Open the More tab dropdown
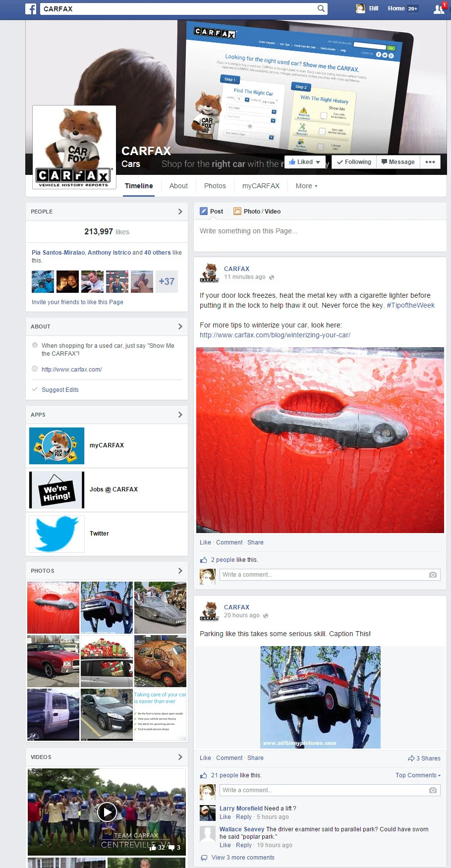This screenshot has height=868, width=451. pos(306,186)
